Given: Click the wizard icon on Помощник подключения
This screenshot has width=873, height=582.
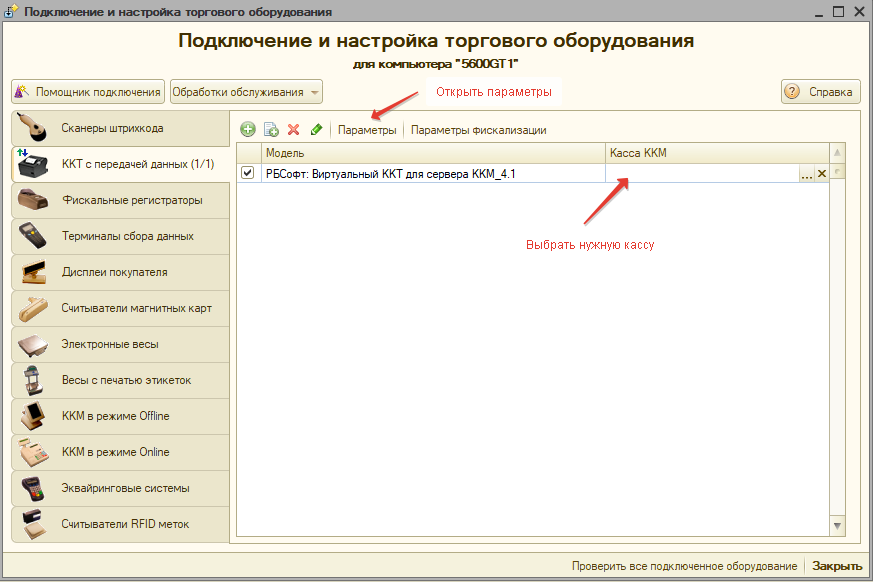Looking at the screenshot, I should click(22, 91).
